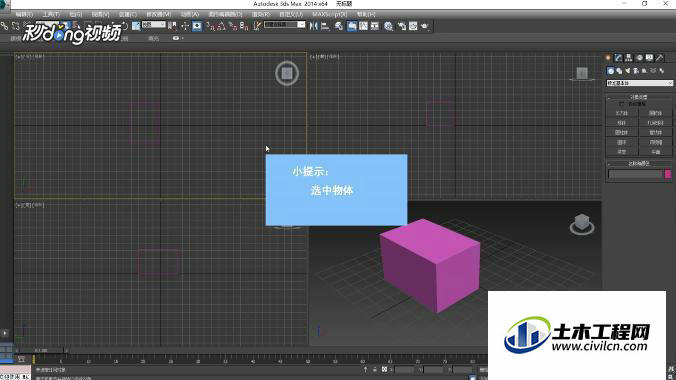The width and height of the screenshot is (676, 380).
Task: Open the Material Editor toolbar icon
Action: 388,26
